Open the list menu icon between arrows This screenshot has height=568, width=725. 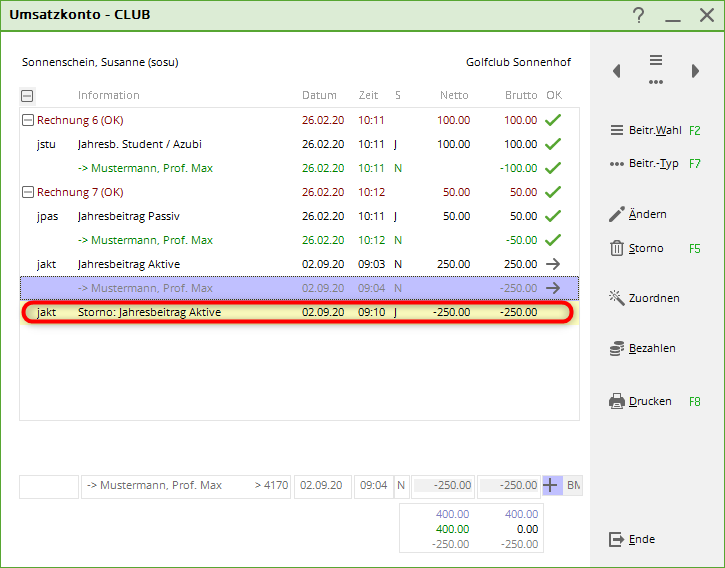[x=656, y=68]
